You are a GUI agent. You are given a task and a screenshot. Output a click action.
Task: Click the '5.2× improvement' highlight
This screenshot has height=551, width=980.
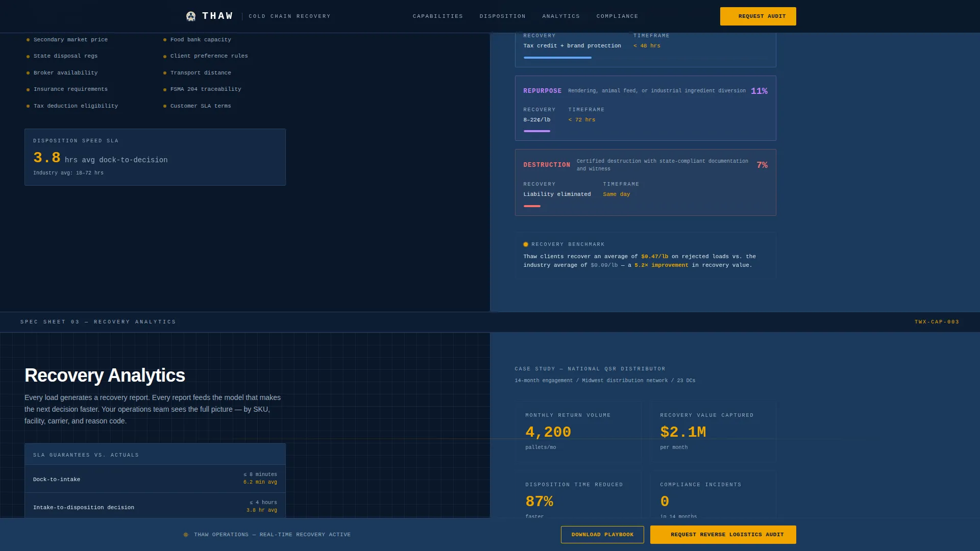pos(661,265)
